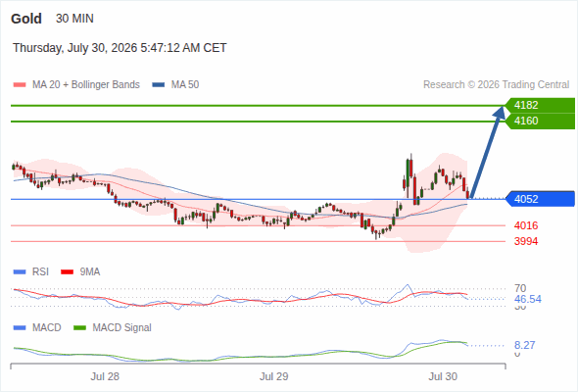Click the MA 20 + Bollinger Bands legend text

86,85
